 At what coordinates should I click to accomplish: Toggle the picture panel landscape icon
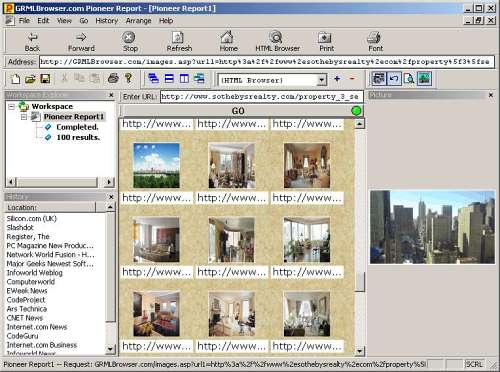tap(424, 79)
